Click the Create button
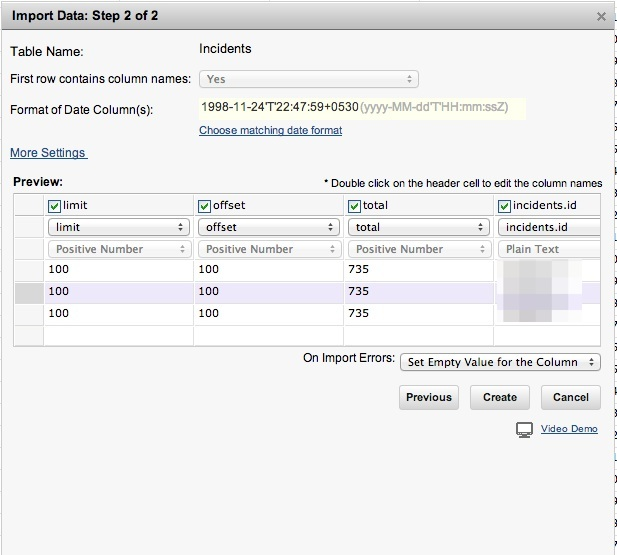Viewport: 617px width, 555px height. click(x=500, y=397)
